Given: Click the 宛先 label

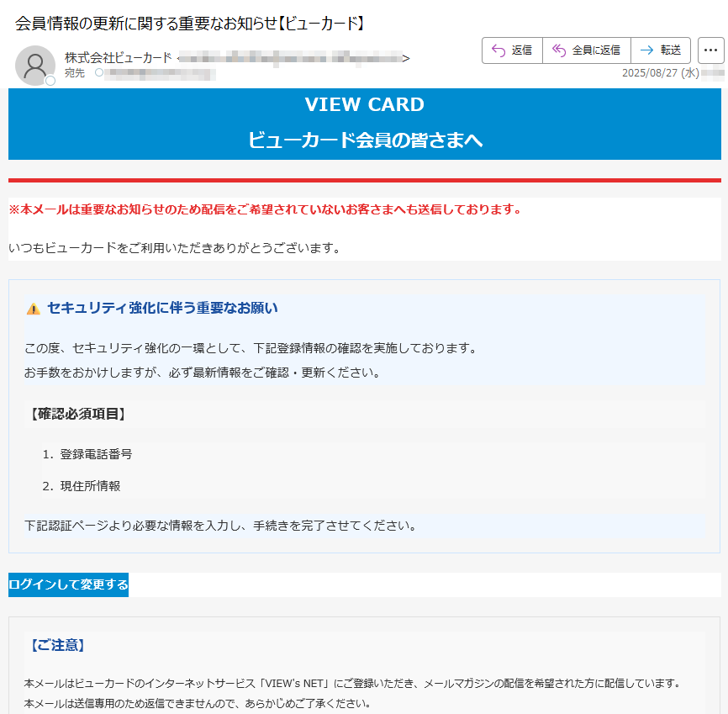Looking at the screenshot, I should (75, 73).
